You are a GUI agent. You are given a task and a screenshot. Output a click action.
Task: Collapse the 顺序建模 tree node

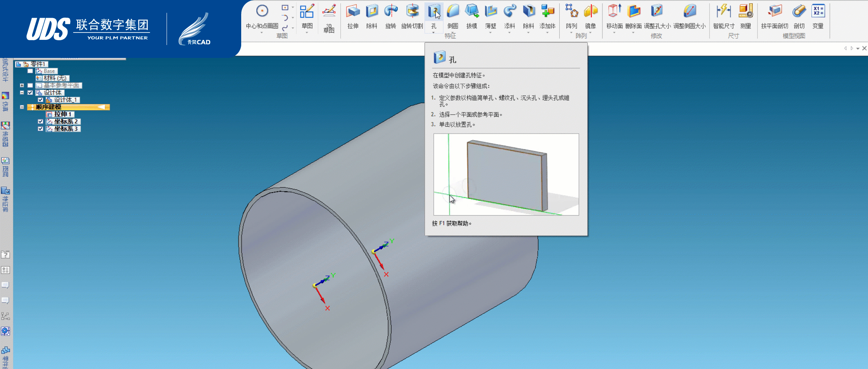coord(22,107)
